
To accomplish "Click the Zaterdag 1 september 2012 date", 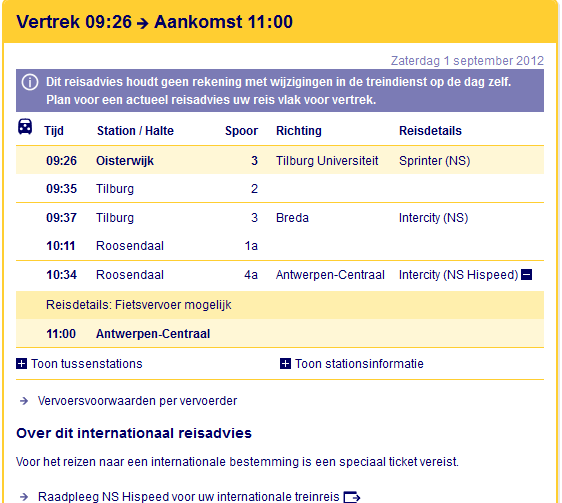I will (x=467, y=61).
